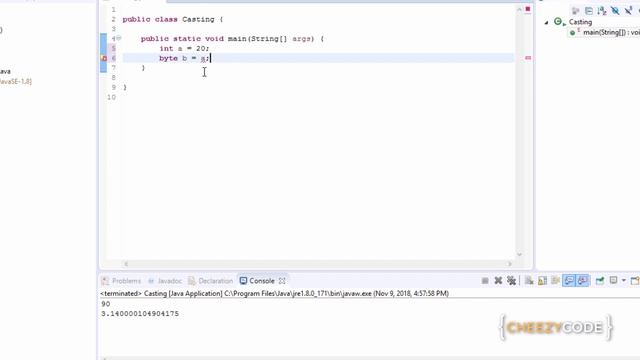Click Remove All Terminated Launches icon
The width and height of the screenshot is (640, 360).
click(x=511, y=281)
